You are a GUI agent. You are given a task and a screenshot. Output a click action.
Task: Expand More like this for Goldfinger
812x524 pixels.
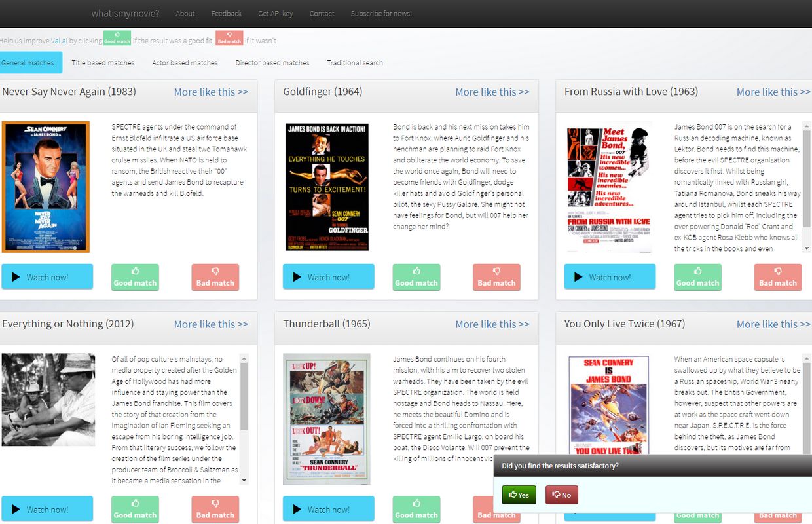tap(492, 92)
